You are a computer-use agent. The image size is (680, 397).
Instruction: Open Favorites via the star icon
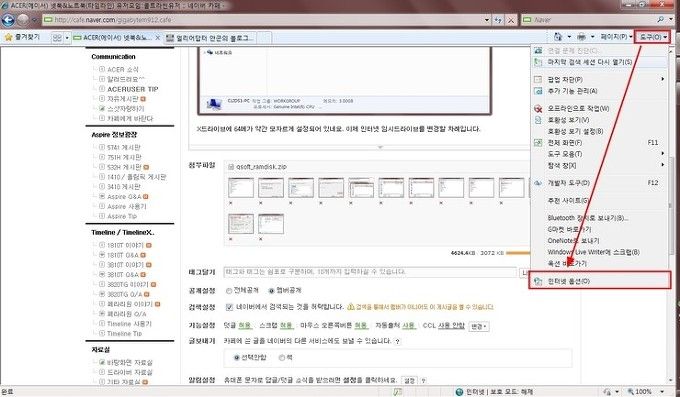point(8,37)
